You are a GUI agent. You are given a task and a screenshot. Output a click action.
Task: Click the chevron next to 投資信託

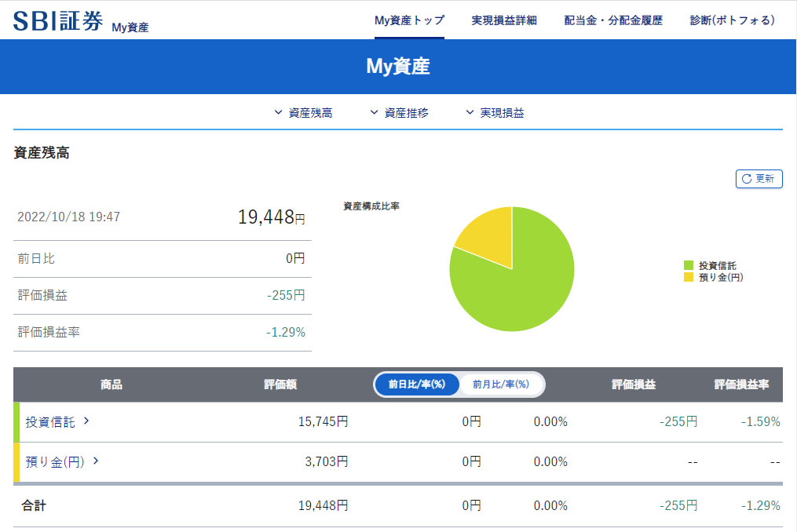pos(86,421)
